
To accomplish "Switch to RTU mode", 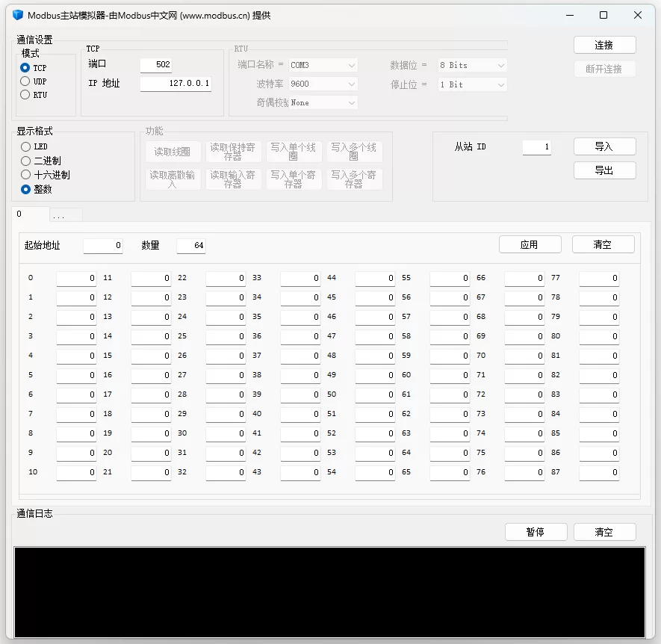I will point(25,95).
